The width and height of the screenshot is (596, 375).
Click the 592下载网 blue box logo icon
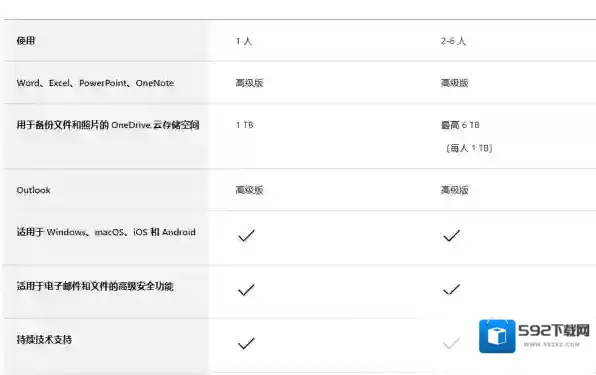(497, 336)
